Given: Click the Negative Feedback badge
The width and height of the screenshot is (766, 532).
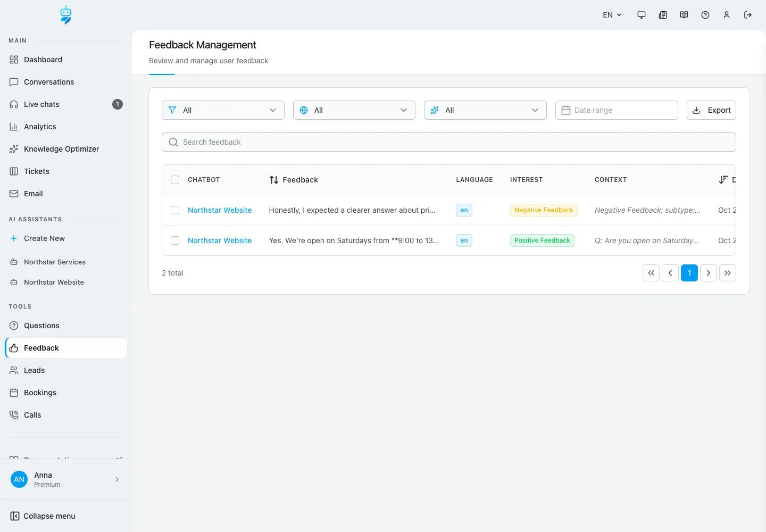Looking at the screenshot, I should [x=544, y=210].
